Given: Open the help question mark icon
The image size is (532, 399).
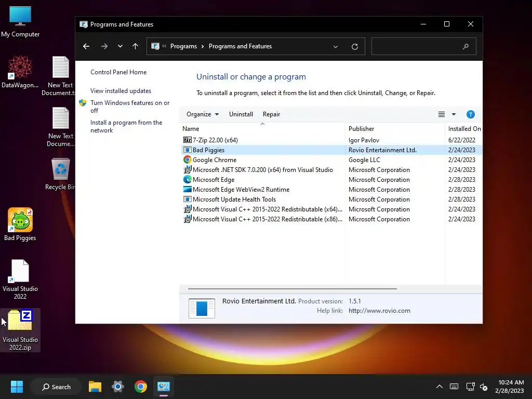Looking at the screenshot, I should click(x=470, y=114).
